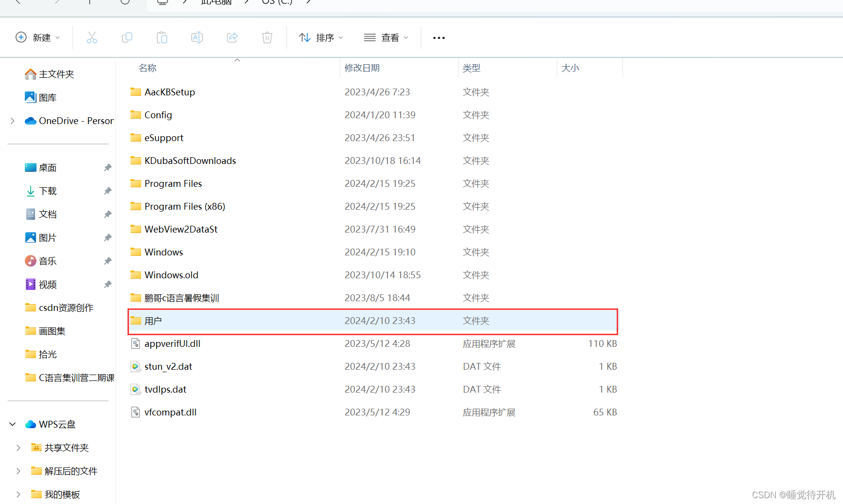Open the 排序 (Sort) dropdown
Viewport: 843px width, 504px height.
click(x=321, y=37)
